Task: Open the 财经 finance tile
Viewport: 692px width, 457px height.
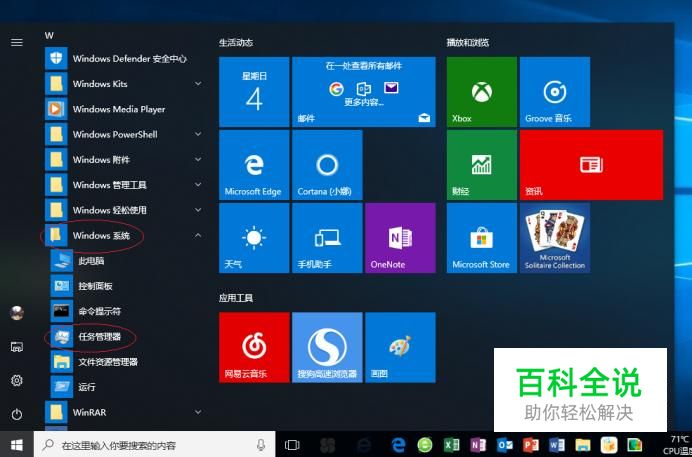Action: coord(481,165)
